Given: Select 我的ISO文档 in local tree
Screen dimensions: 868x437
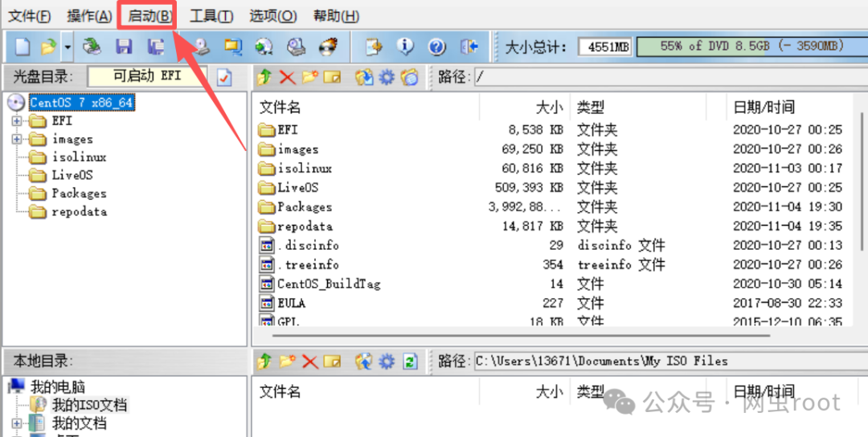Looking at the screenshot, I should [x=90, y=405].
